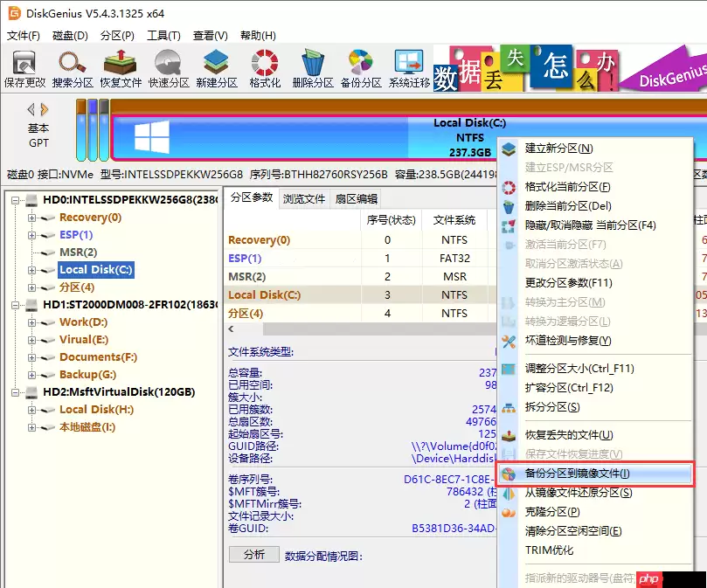Click the 恢复文件 (Recover Files) toolbar icon
The height and width of the screenshot is (588, 707).
click(121, 69)
